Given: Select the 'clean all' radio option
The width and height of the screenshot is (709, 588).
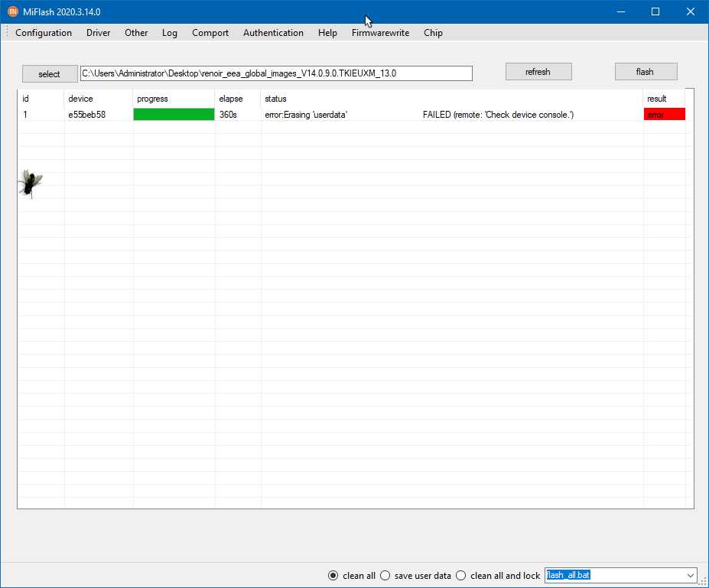Looking at the screenshot, I should 333,576.
